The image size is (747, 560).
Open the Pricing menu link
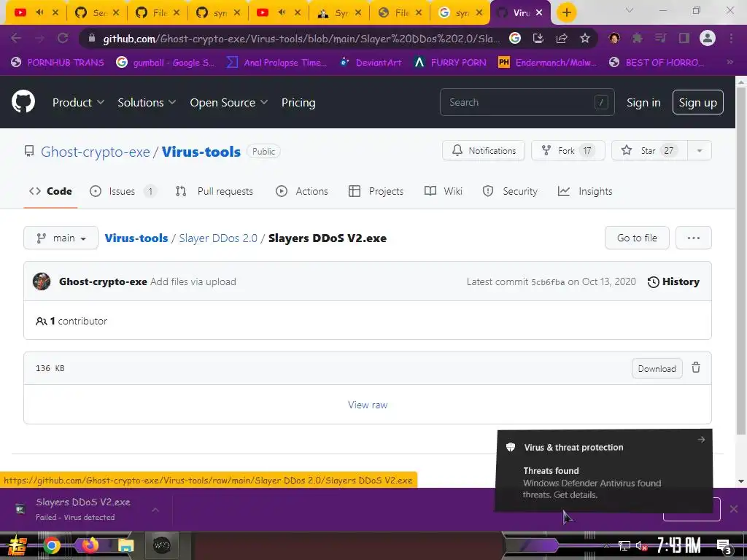coord(298,102)
